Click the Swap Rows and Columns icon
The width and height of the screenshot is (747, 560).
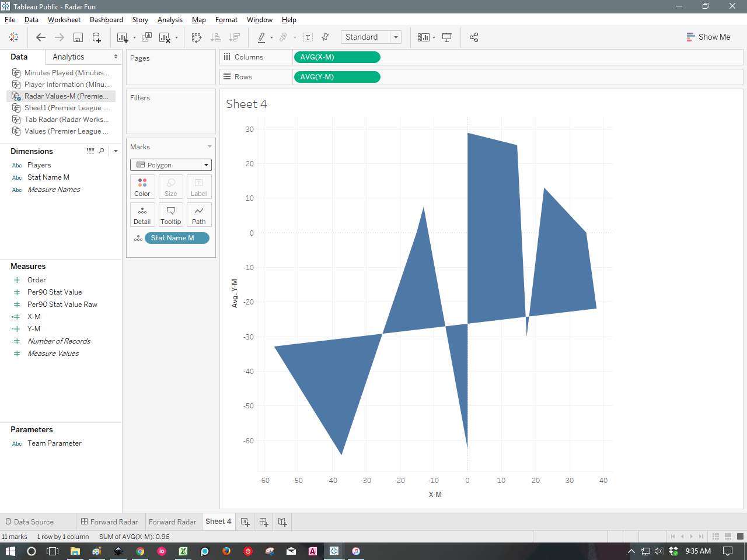tap(197, 37)
